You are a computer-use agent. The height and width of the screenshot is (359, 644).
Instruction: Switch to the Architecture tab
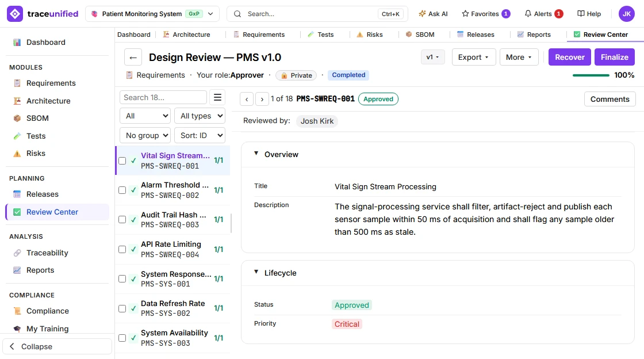(186, 35)
